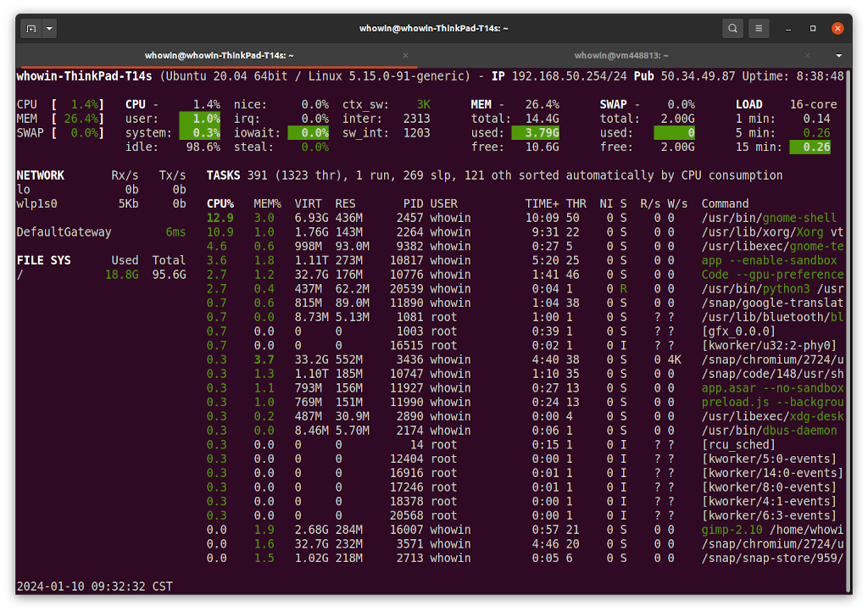Click the wlp1s0 network interface
Screen dimensions: 868x612
coord(36,203)
